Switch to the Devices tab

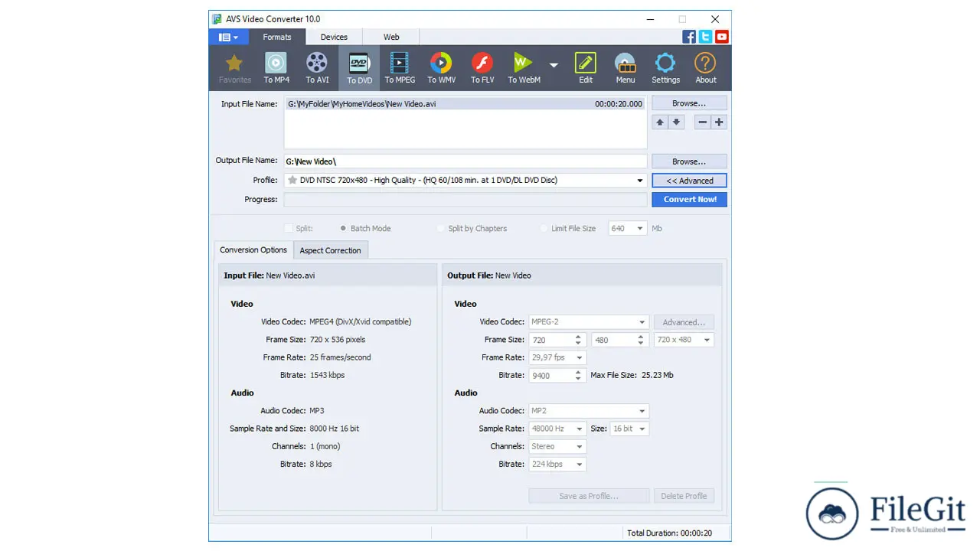[x=334, y=37]
